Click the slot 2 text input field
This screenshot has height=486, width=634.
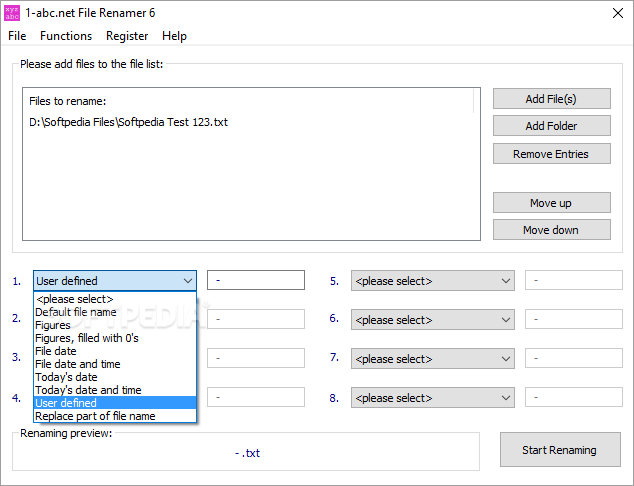(x=256, y=319)
